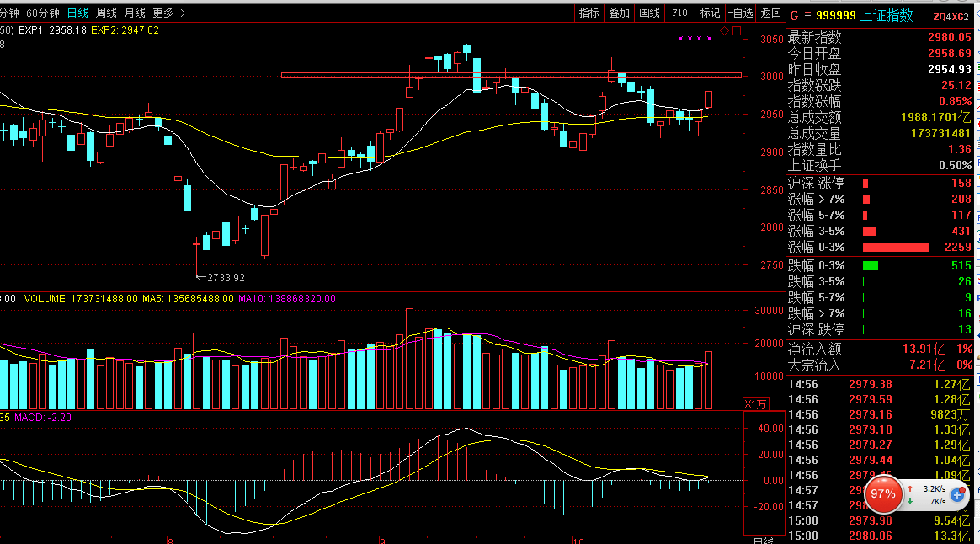Click the magenta x markers above the chart

(695, 39)
